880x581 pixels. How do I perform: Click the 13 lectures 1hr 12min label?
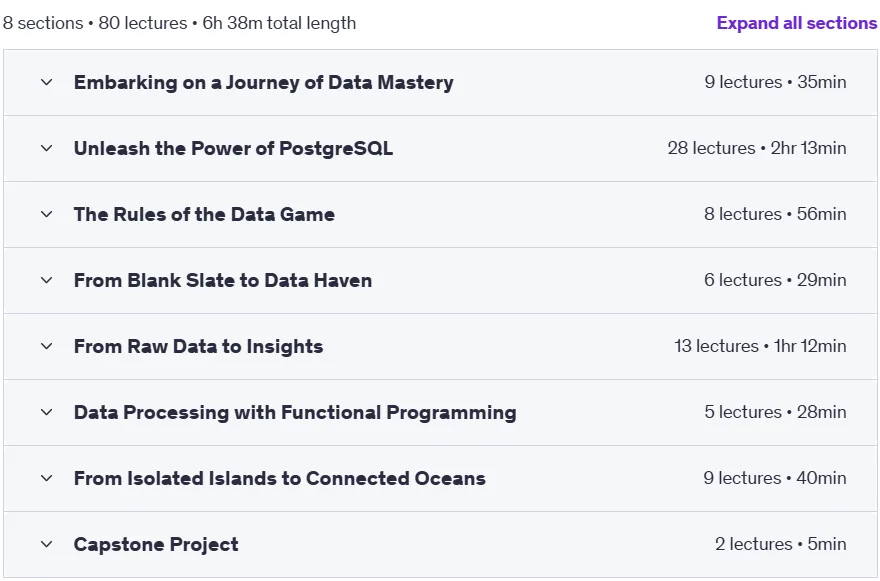point(760,346)
